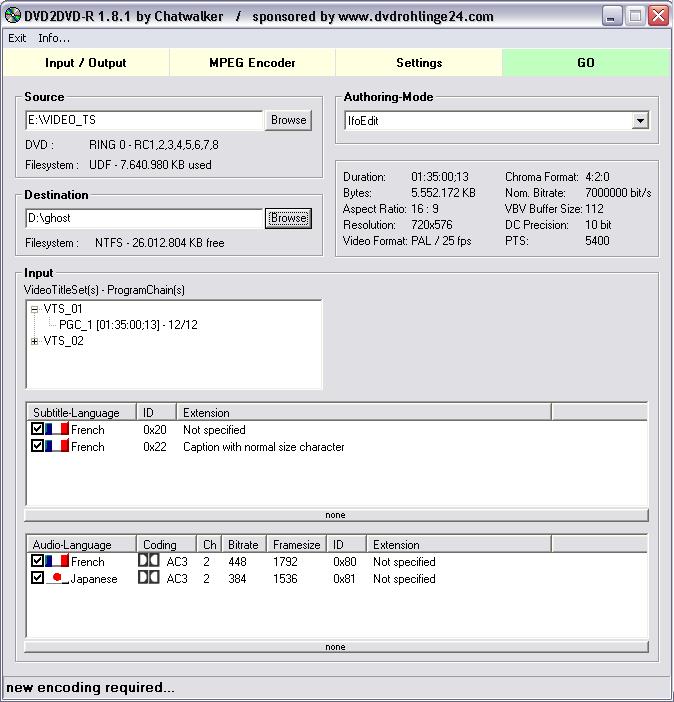Click the audio Extension column header
The height and width of the screenshot is (702, 674).
tap(459, 544)
